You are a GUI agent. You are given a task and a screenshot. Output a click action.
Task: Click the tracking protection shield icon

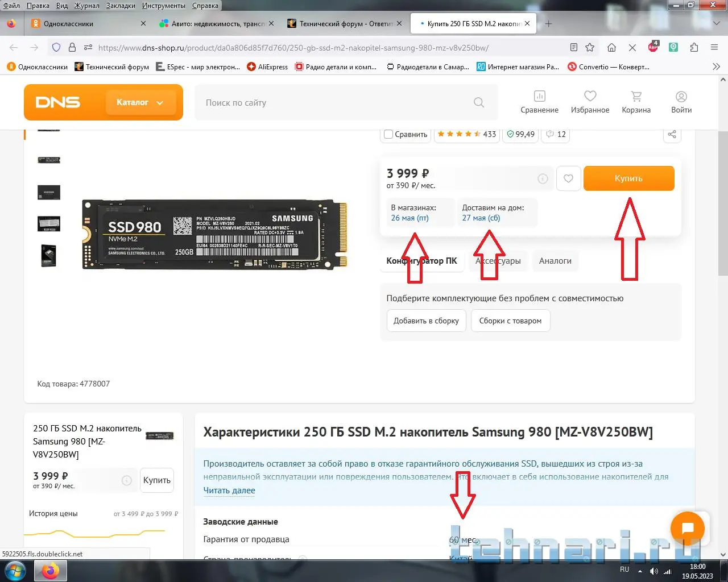click(56, 48)
